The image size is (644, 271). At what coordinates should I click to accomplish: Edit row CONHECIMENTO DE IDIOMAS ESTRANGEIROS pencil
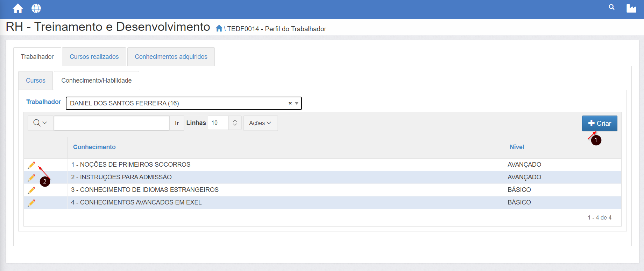click(x=31, y=190)
